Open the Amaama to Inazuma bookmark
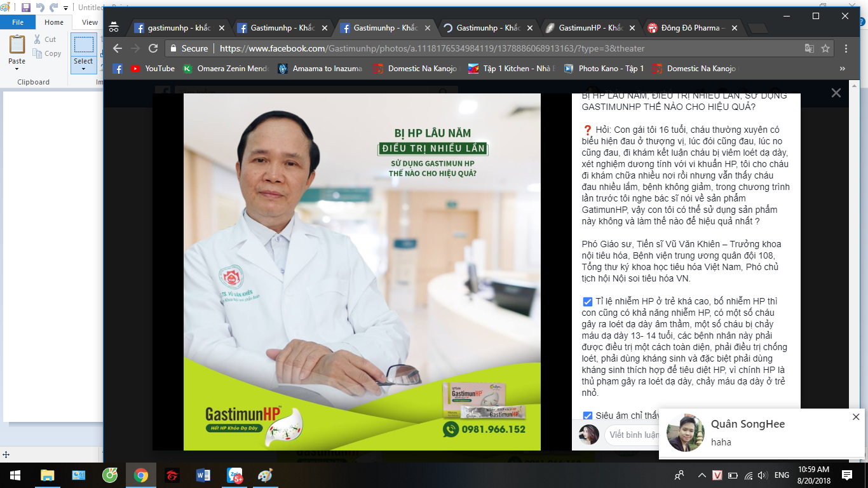 point(321,69)
